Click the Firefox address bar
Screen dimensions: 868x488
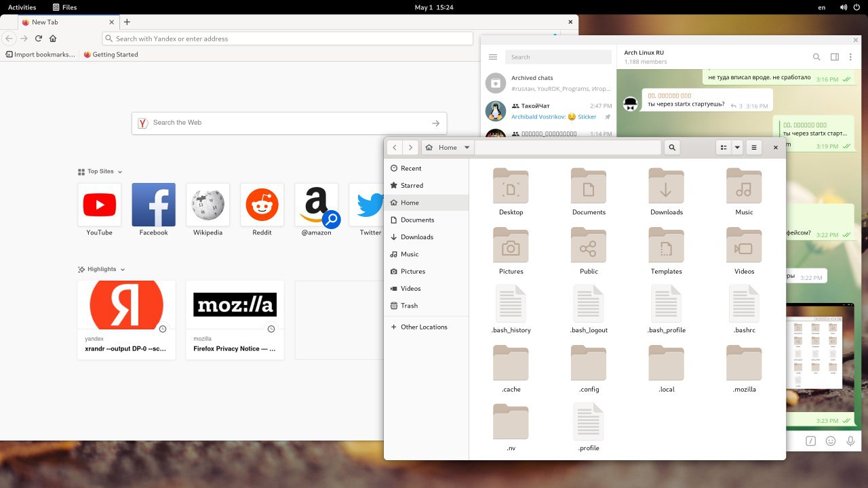click(x=288, y=39)
